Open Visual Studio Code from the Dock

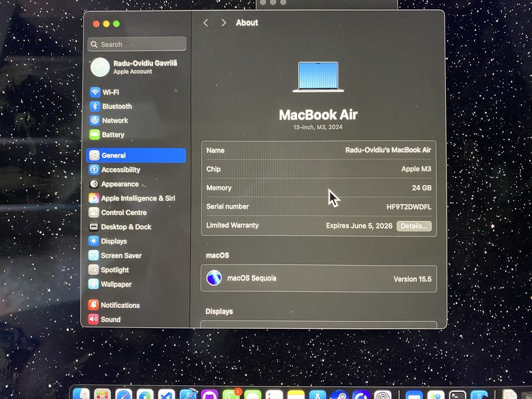point(166,394)
